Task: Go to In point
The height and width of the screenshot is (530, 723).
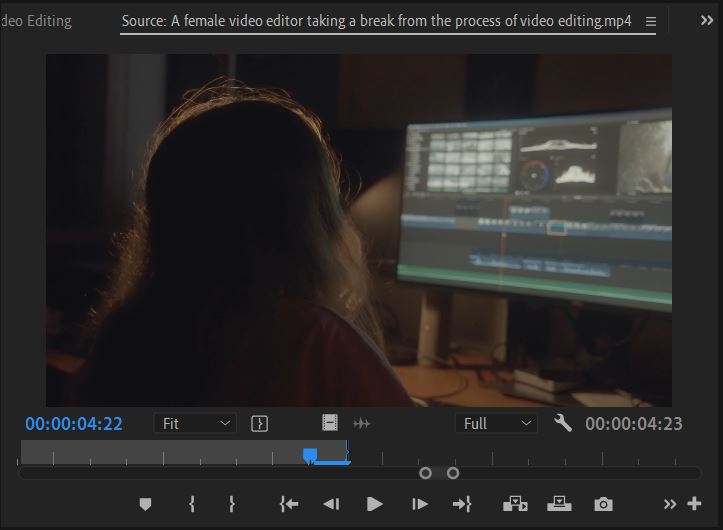Action: (x=289, y=504)
